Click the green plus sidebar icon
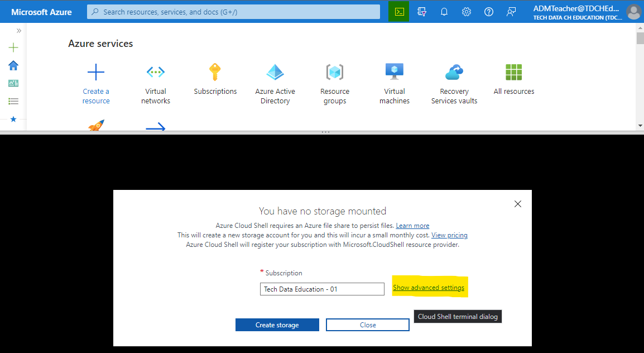 [x=13, y=47]
